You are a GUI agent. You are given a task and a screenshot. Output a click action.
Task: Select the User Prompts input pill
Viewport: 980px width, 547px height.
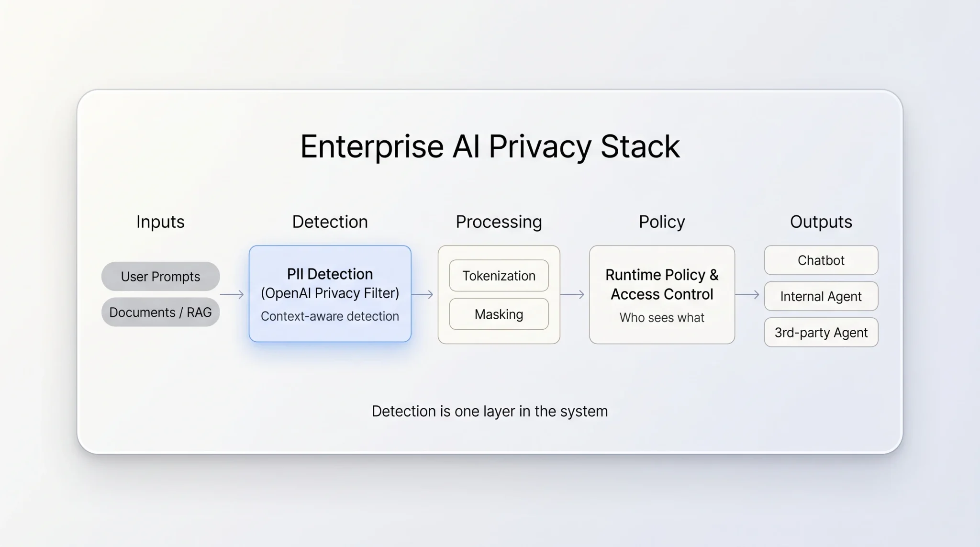pyautogui.click(x=160, y=276)
